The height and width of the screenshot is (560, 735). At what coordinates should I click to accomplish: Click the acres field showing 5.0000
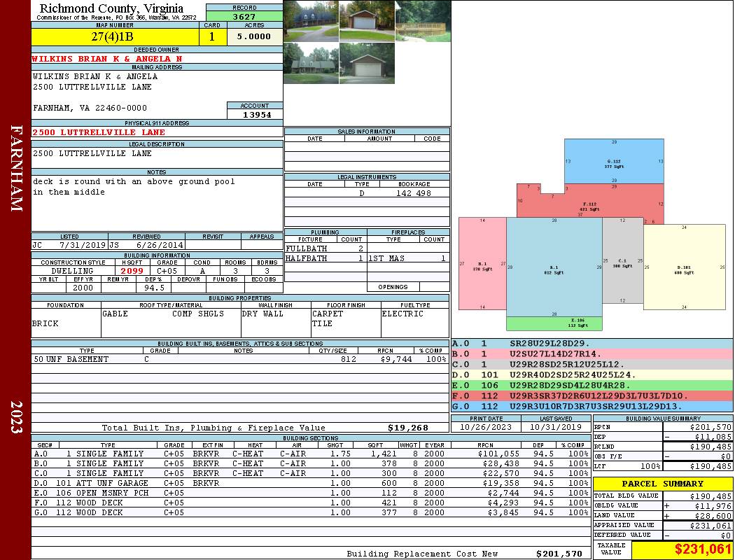(x=255, y=36)
